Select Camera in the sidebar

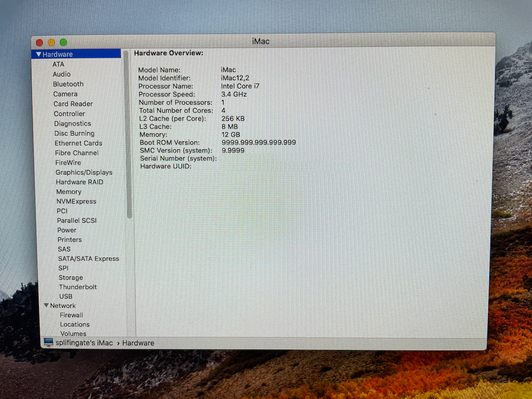tap(65, 94)
